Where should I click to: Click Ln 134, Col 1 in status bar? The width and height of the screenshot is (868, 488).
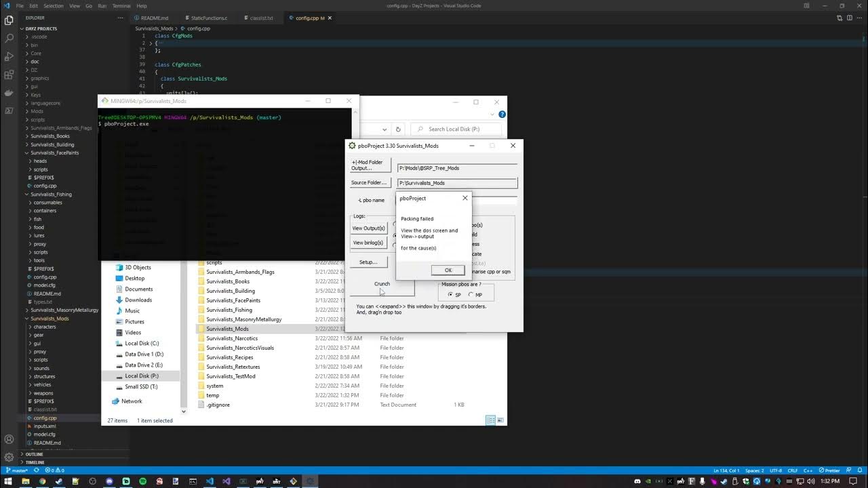(726, 470)
